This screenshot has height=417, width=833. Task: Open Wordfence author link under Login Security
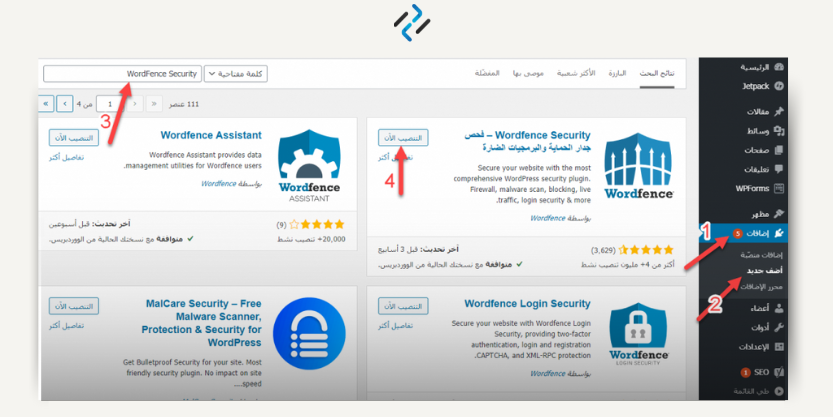(x=547, y=374)
